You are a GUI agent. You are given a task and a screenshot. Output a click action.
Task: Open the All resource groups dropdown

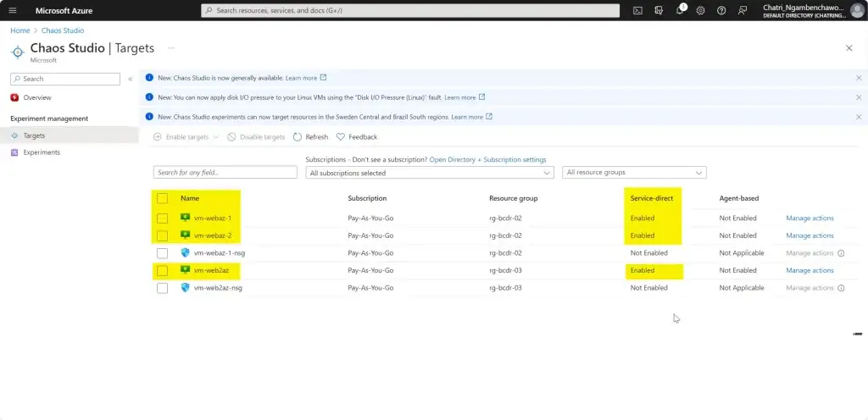coord(634,173)
